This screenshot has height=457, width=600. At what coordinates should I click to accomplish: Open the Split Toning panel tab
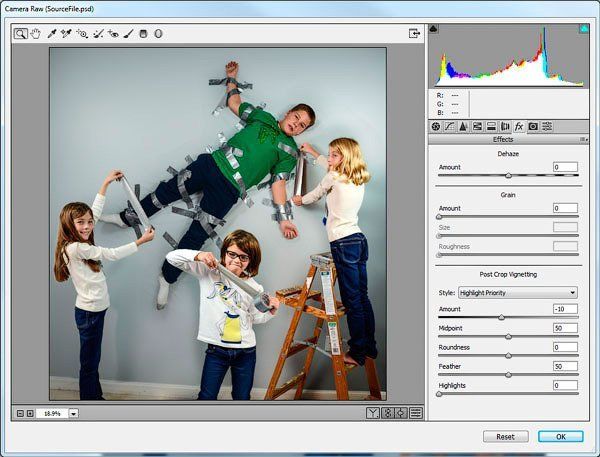[491, 126]
